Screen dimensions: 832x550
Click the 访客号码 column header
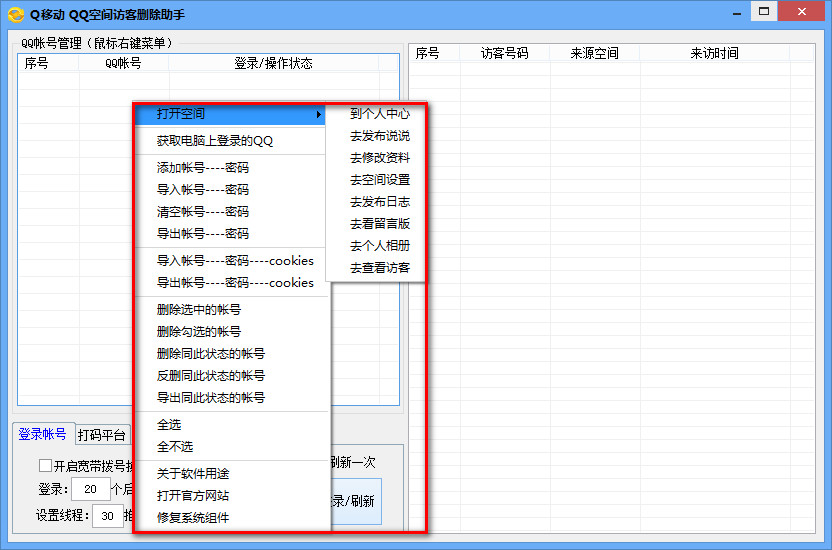pos(505,53)
